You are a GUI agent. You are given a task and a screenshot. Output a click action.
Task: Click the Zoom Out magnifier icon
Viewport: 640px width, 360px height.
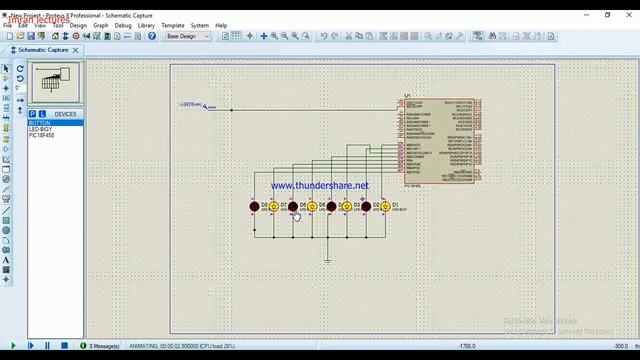pyautogui.click(x=284, y=36)
